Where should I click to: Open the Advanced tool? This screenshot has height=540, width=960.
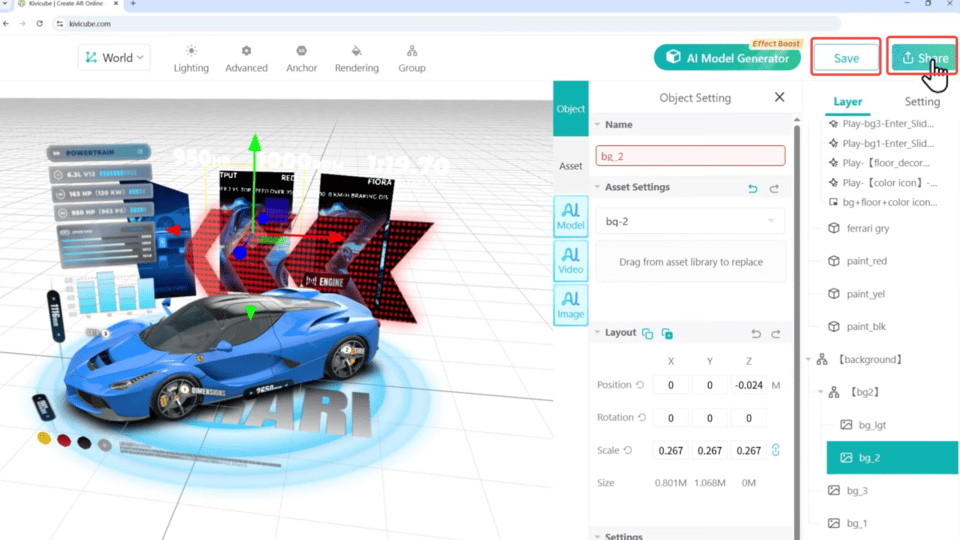point(246,59)
